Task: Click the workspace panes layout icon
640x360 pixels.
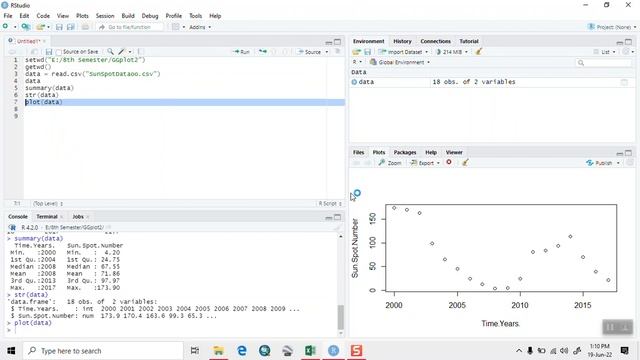Action: pos(176,27)
